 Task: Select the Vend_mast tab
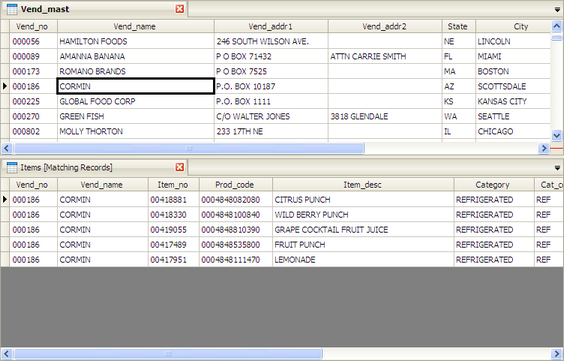pos(94,9)
